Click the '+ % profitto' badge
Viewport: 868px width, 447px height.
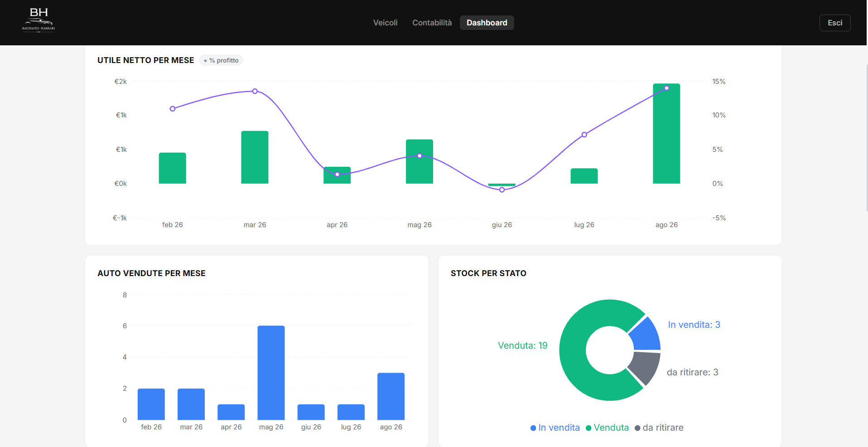point(221,60)
